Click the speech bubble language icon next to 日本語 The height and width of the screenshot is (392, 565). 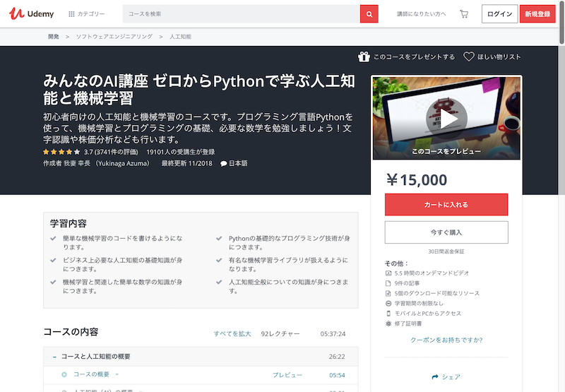pyautogui.click(x=223, y=164)
